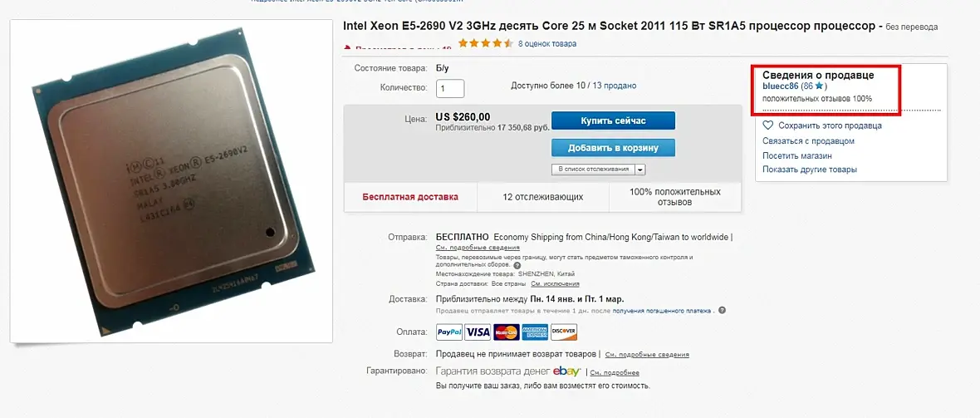Click 'Посетить магазин' link

click(797, 155)
